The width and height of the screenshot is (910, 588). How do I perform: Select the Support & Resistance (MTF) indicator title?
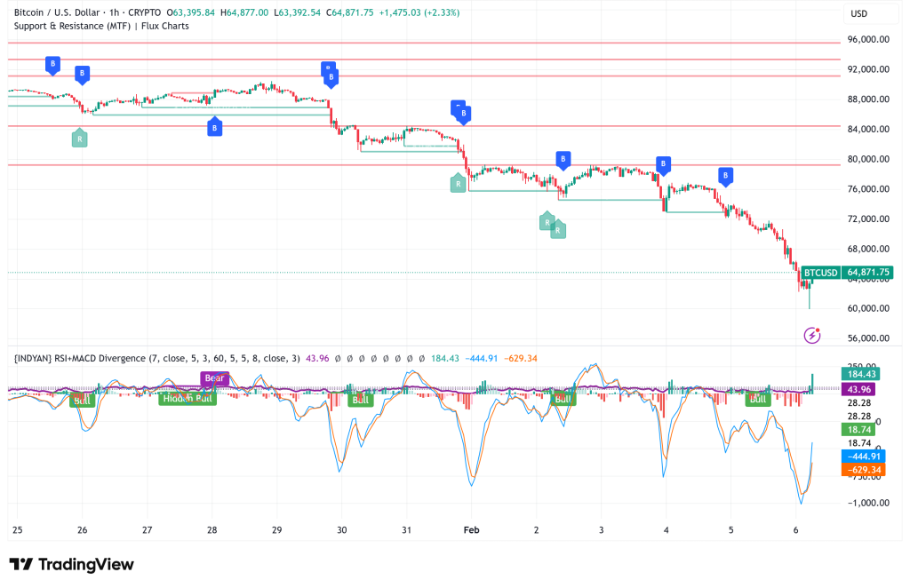pyautogui.click(x=100, y=26)
